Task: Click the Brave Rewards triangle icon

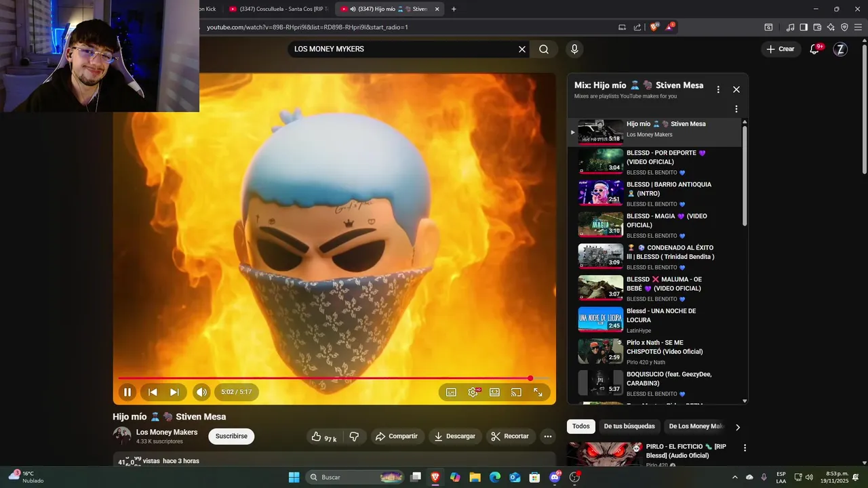Action: click(670, 27)
